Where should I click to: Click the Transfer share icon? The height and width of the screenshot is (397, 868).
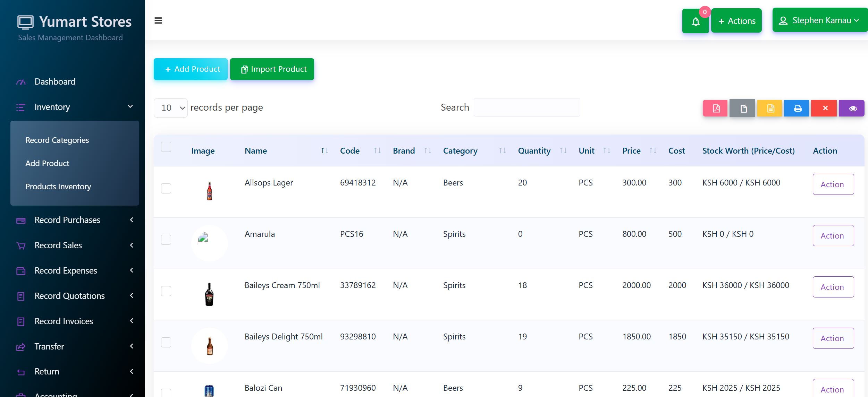[x=21, y=347]
